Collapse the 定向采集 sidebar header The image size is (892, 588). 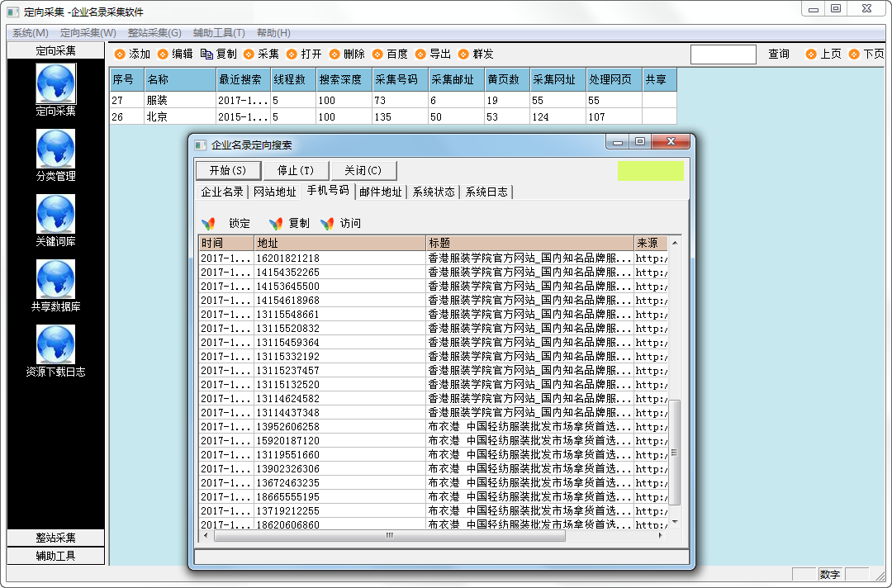click(x=56, y=50)
